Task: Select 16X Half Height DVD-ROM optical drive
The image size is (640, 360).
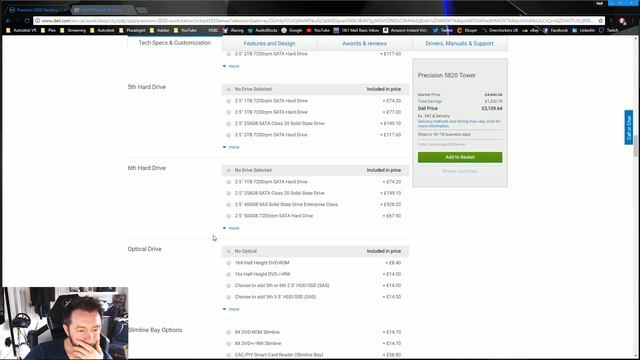Action: 229,263
